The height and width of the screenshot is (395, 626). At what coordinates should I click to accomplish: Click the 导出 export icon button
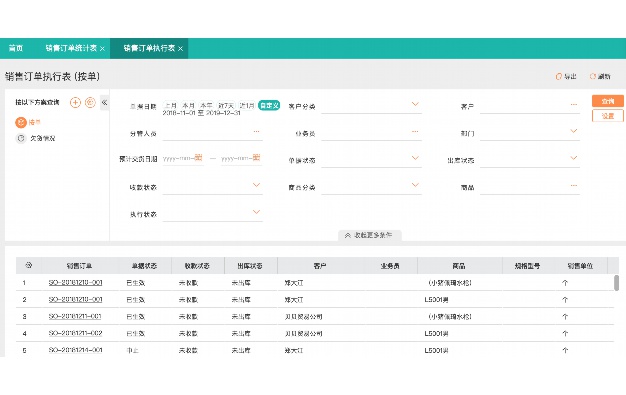(x=566, y=76)
